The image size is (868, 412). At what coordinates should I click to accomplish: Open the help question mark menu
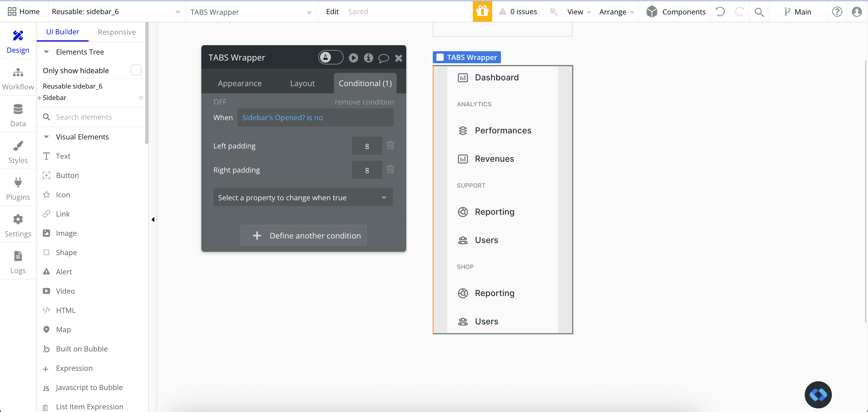[837, 12]
